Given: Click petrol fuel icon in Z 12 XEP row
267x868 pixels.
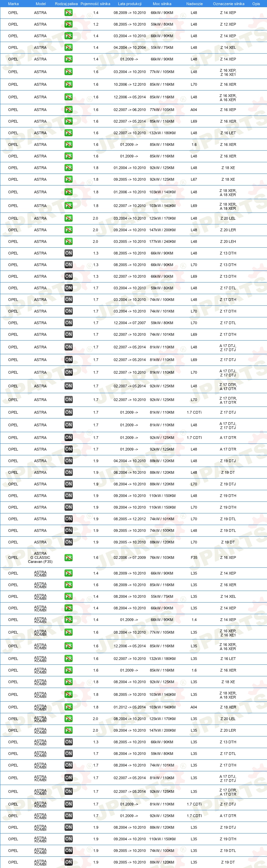Looking at the screenshot, I should [x=69, y=24].
